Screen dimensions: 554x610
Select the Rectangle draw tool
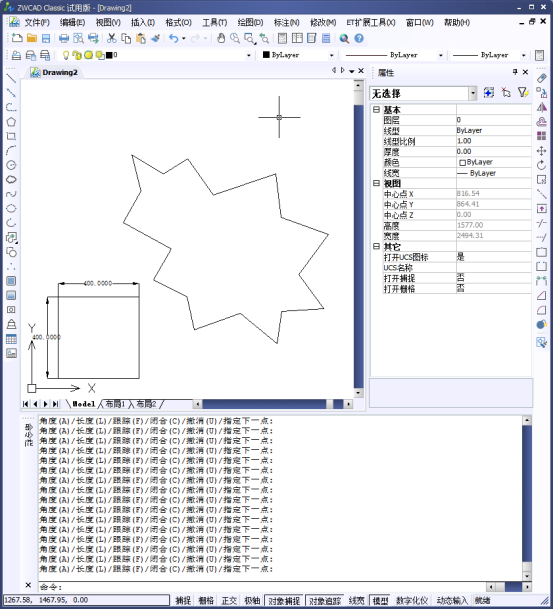click(x=11, y=137)
